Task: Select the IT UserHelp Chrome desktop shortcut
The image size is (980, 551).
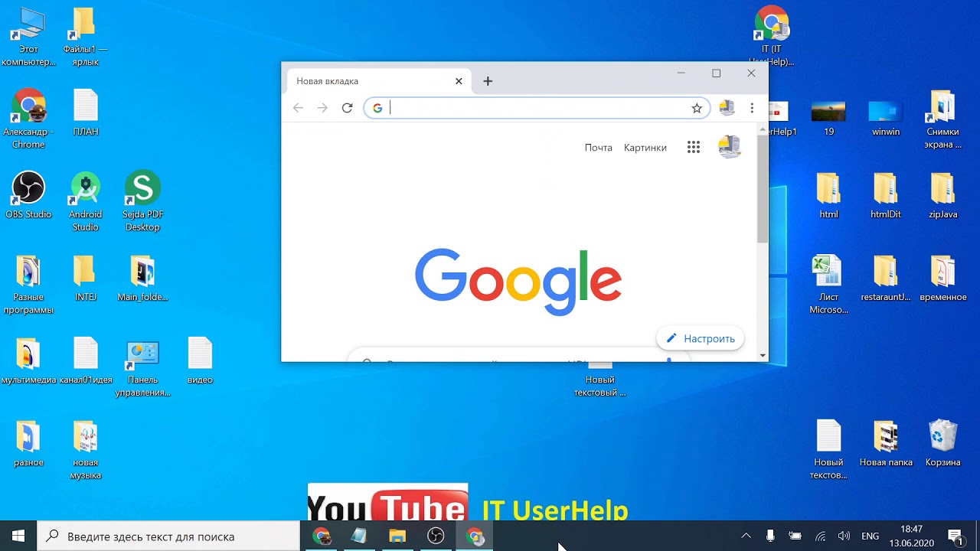Action: pyautogui.click(x=771, y=35)
